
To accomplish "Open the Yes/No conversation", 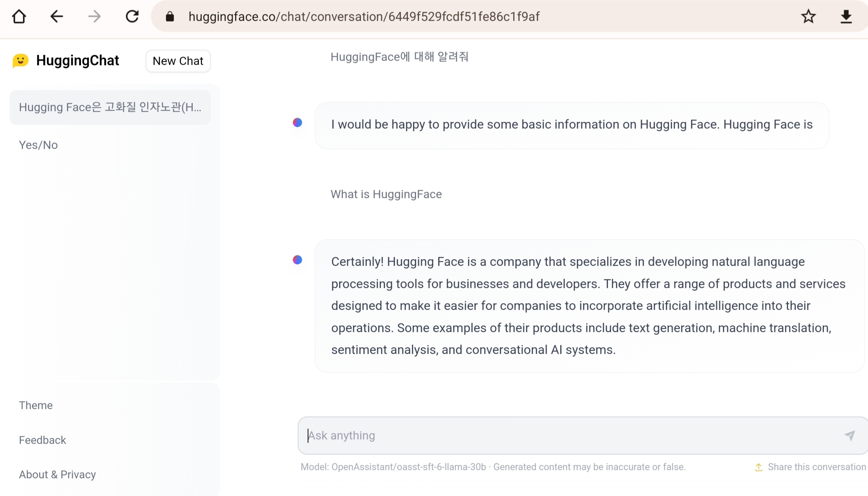I will point(38,145).
